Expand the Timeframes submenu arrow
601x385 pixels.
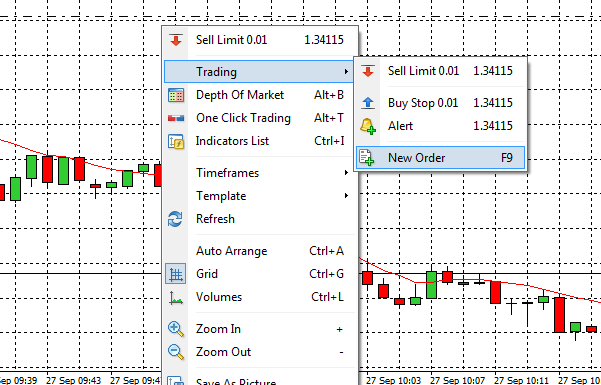tap(346, 173)
